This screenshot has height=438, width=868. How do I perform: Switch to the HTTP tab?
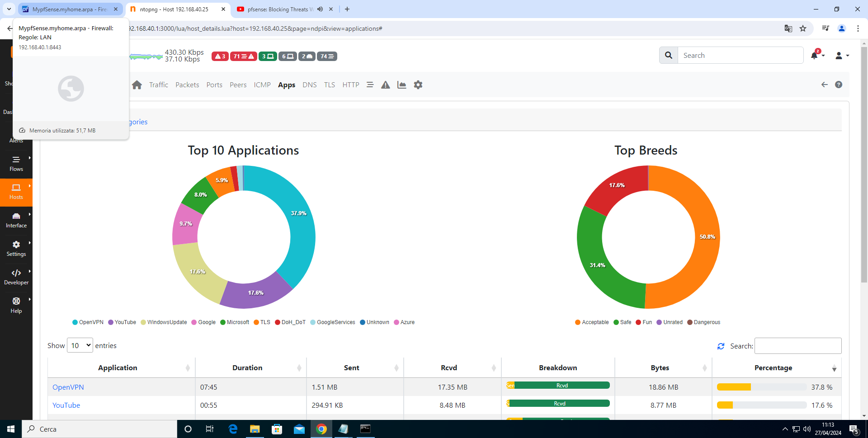coord(351,85)
